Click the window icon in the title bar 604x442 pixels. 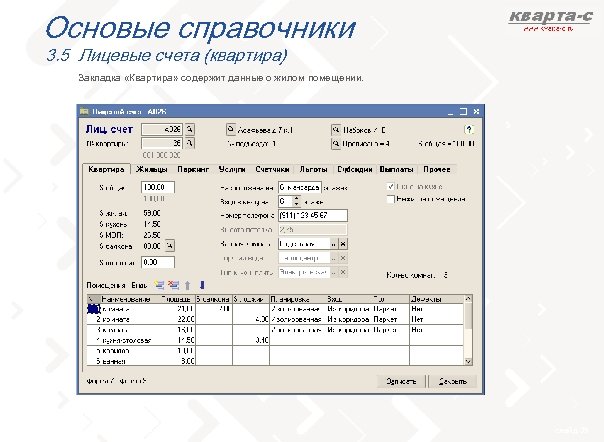[x=84, y=111]
